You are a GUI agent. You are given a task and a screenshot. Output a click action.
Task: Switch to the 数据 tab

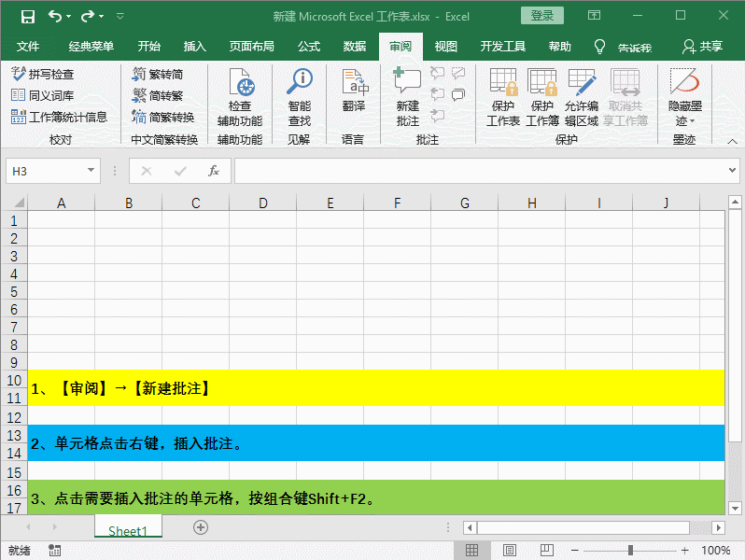click(355, 47)
